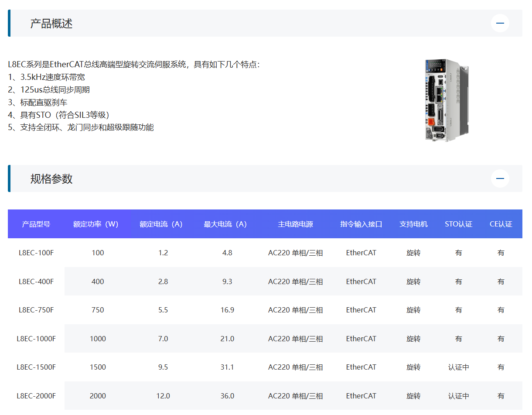Click the 额定电流（A）column header
Image resolution: width=532 pixels, height=415 pixels.
click(x=161, y=224)
